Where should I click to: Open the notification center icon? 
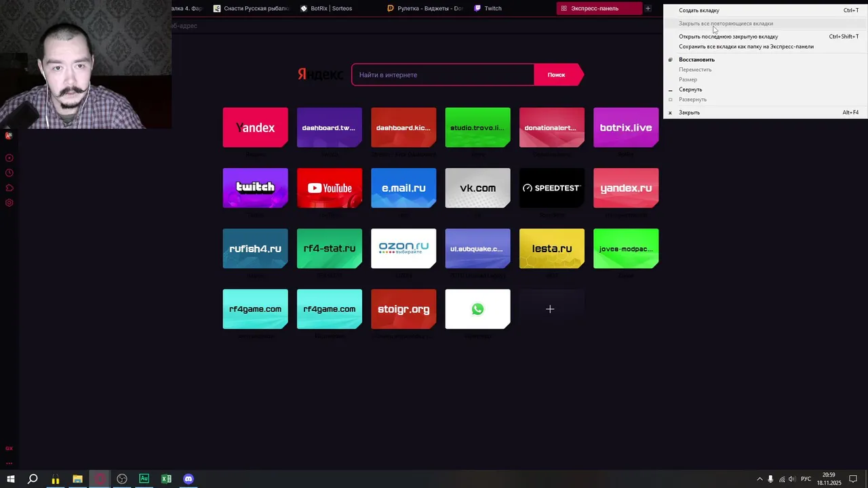click(x=853, y=479)
